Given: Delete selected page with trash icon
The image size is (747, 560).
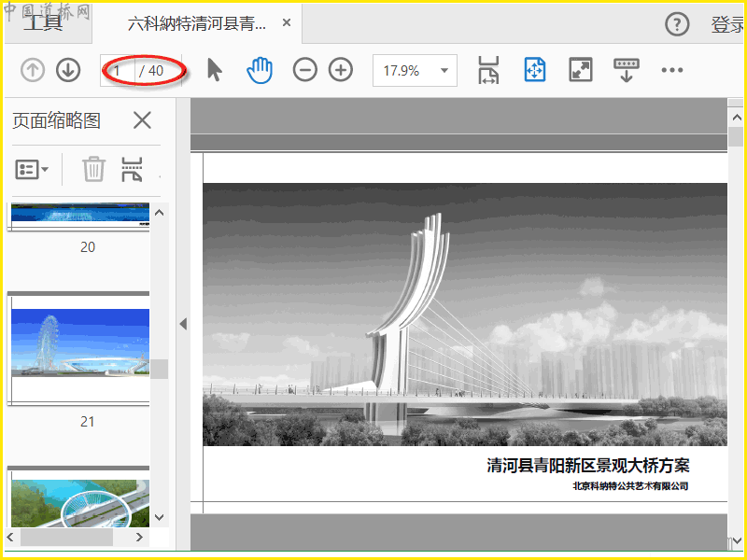Looking at the screenshot, I should point(93,169).
